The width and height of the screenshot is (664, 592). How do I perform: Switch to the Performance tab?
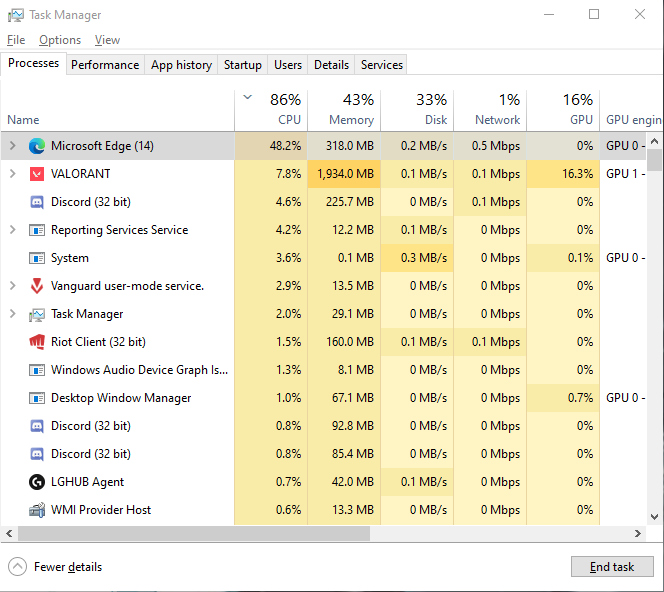(105, 65)
